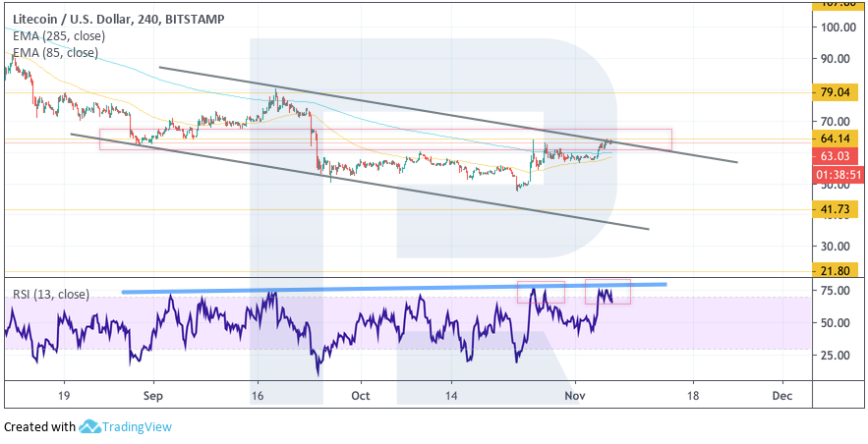Screen dimensions: 868x444
Task: Click the 75.00 RSI scale value
Action: pyautogui.click(x=838, y=291)
